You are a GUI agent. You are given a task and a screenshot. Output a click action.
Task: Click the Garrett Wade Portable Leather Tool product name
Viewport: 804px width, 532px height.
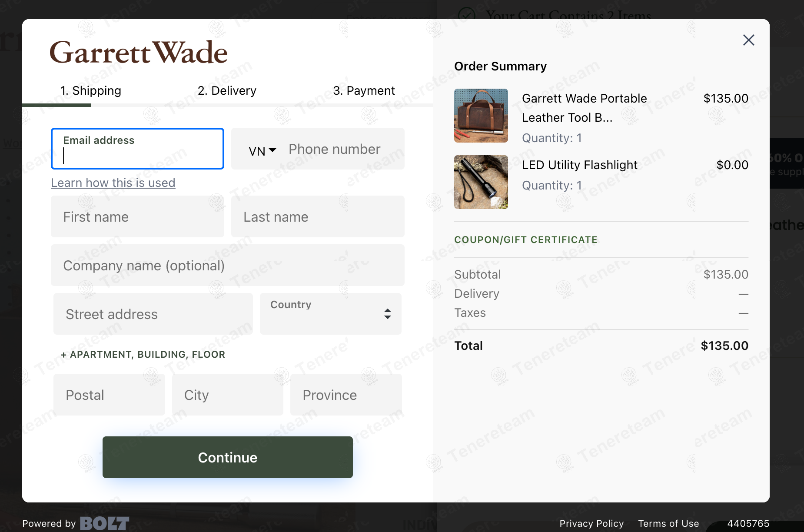click(x=584, y=108)
